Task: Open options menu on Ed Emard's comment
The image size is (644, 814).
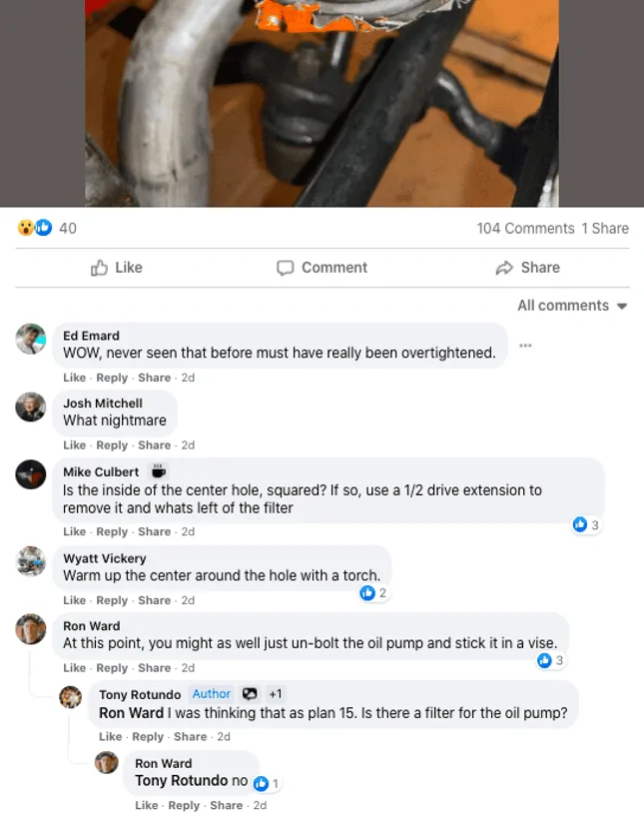Action: 525,346
